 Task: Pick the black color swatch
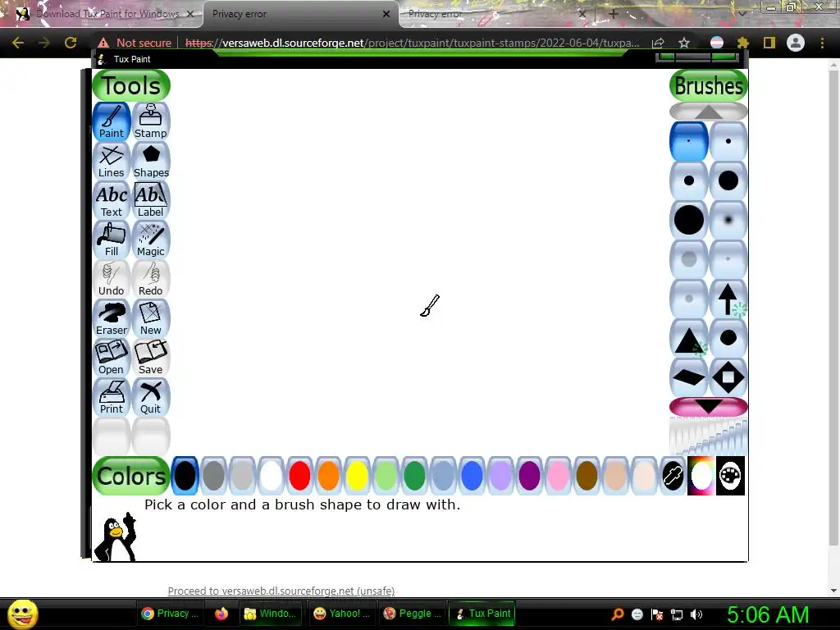click(185, 476)
